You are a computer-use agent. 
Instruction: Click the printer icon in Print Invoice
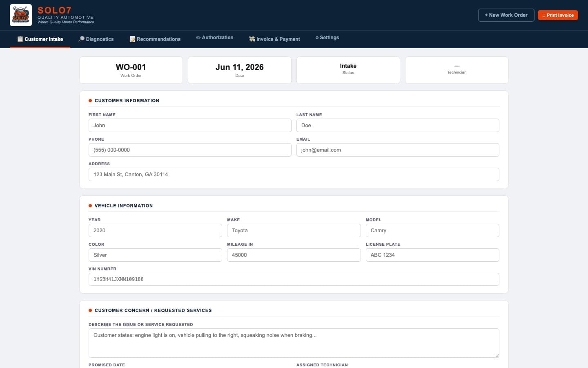point(544,15)
